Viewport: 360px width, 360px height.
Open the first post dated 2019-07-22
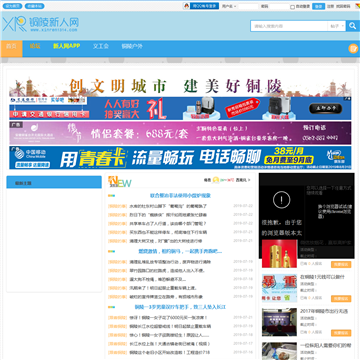(x=168, y=206)
